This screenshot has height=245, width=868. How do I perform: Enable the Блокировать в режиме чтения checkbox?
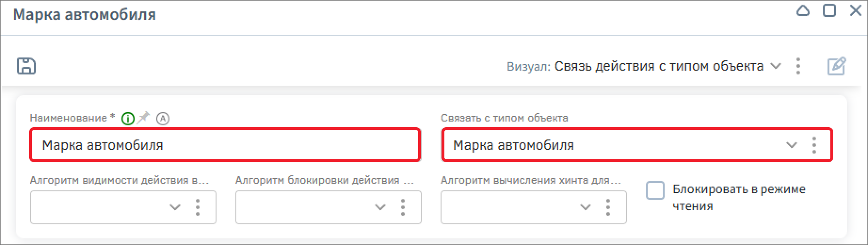655,190
